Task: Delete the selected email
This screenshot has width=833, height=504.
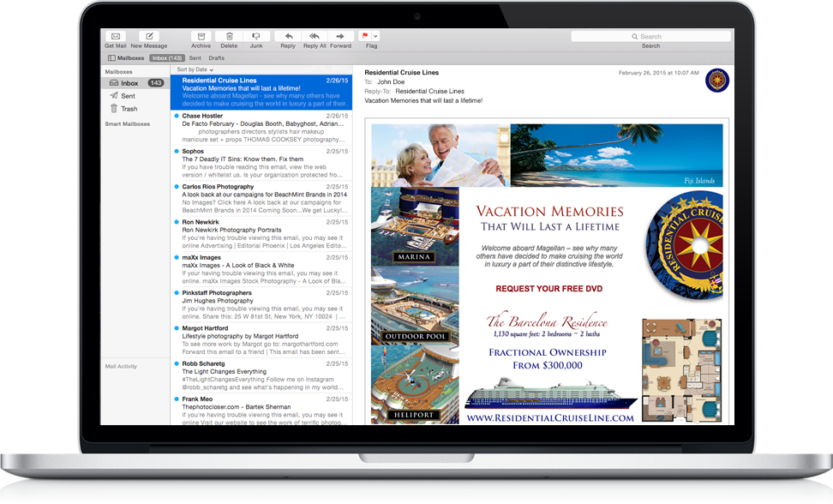Action: point(228,36)
